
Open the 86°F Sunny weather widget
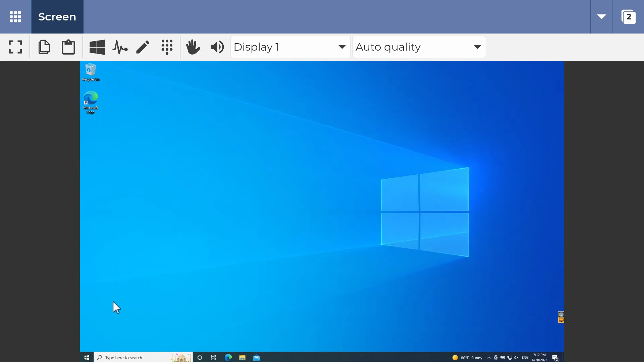tap(467, 358)
